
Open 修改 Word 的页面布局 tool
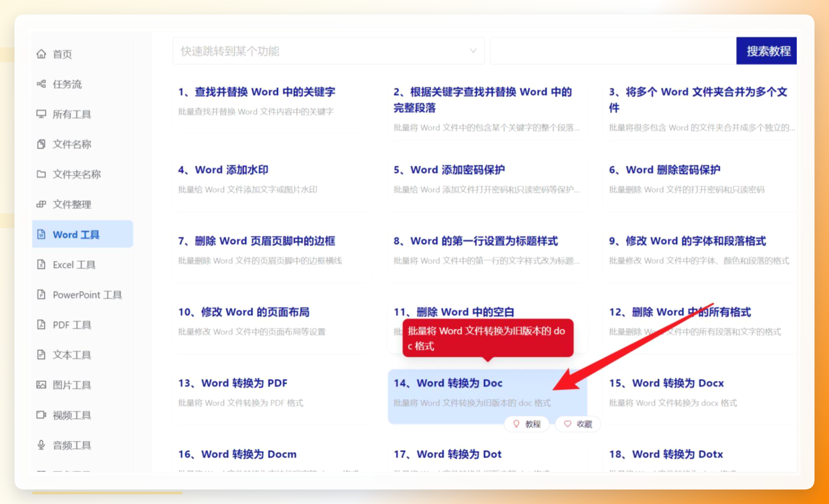tap(244, 312)
